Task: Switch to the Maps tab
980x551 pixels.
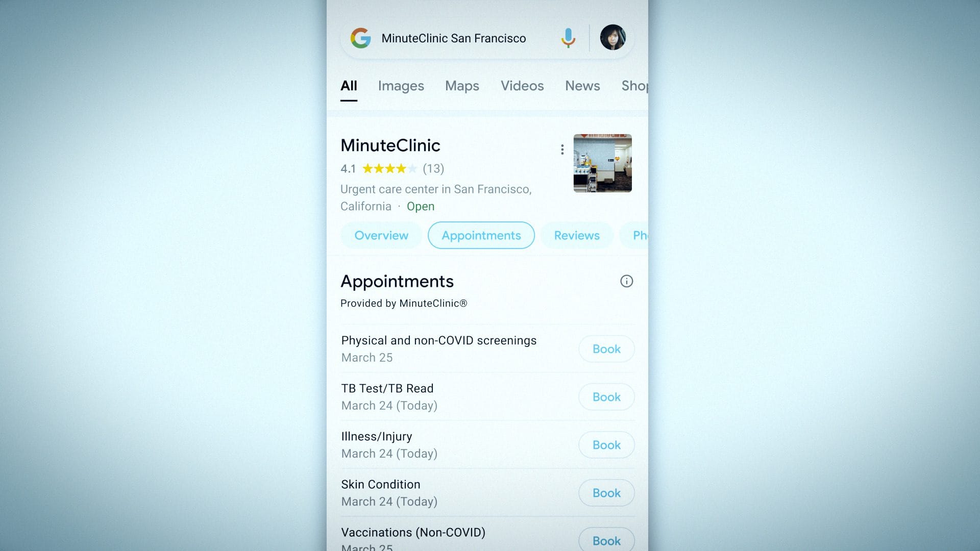Action: pyautogui.click(x=462, y=85)
